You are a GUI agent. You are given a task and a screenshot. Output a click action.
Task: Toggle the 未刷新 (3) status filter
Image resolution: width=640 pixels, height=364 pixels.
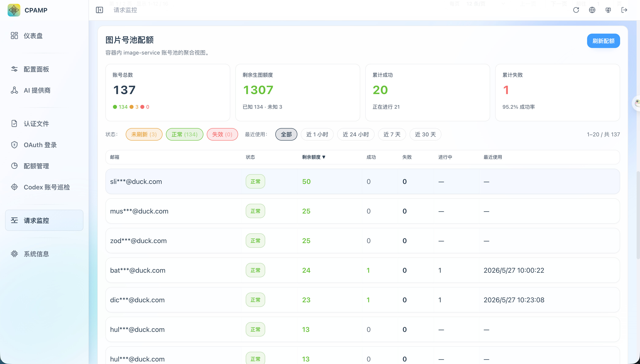pyautogui.click(x=144, y=134)
